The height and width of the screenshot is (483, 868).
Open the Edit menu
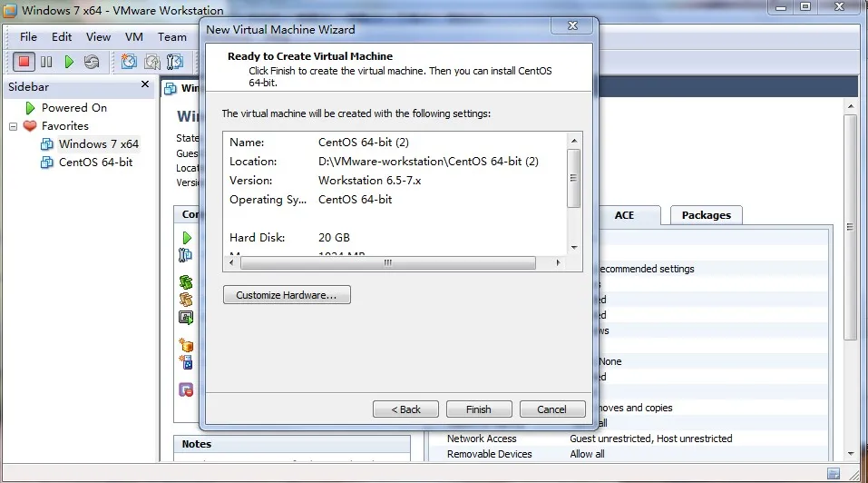pyautogui.click(x=62, y=37)
